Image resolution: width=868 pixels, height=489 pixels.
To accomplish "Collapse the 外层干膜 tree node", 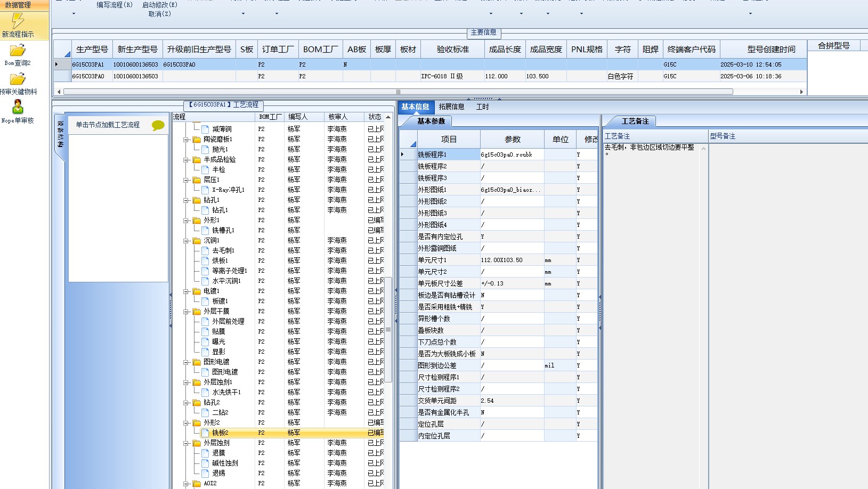I will [186, 312].
